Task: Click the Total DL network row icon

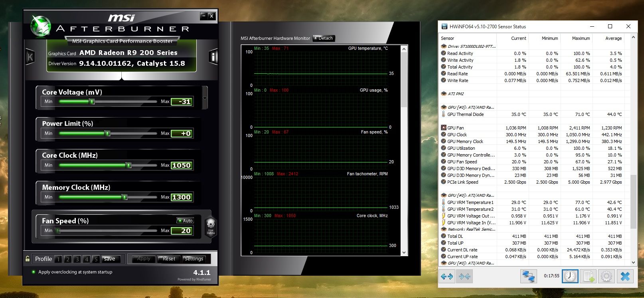Action: pos(443,236)
